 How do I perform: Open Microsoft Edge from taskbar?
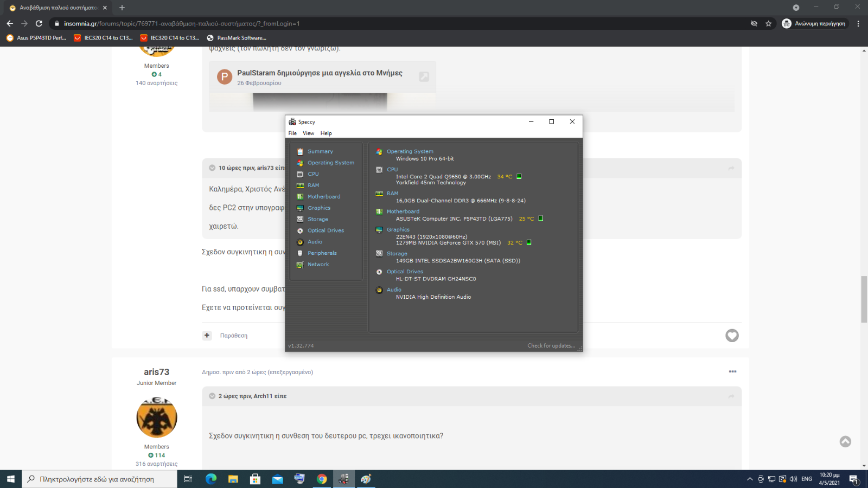(211, 479)
